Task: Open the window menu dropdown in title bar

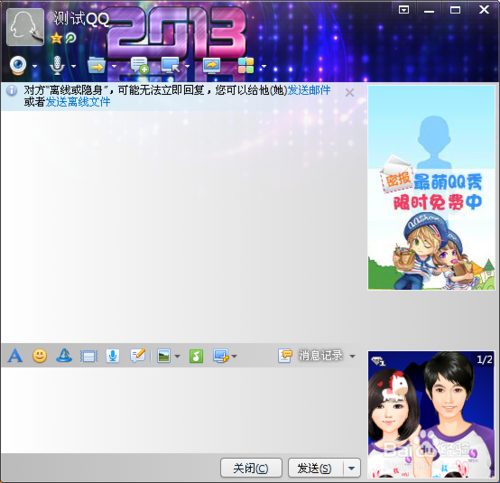Action: coord(404,10)
